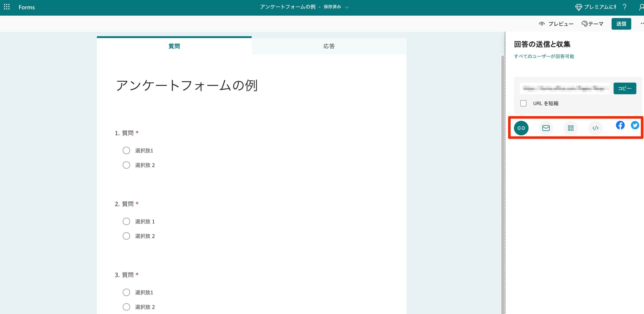The image size is (644, 314).
Task: Copy the form URL with コピー
Action: point(625,88)
